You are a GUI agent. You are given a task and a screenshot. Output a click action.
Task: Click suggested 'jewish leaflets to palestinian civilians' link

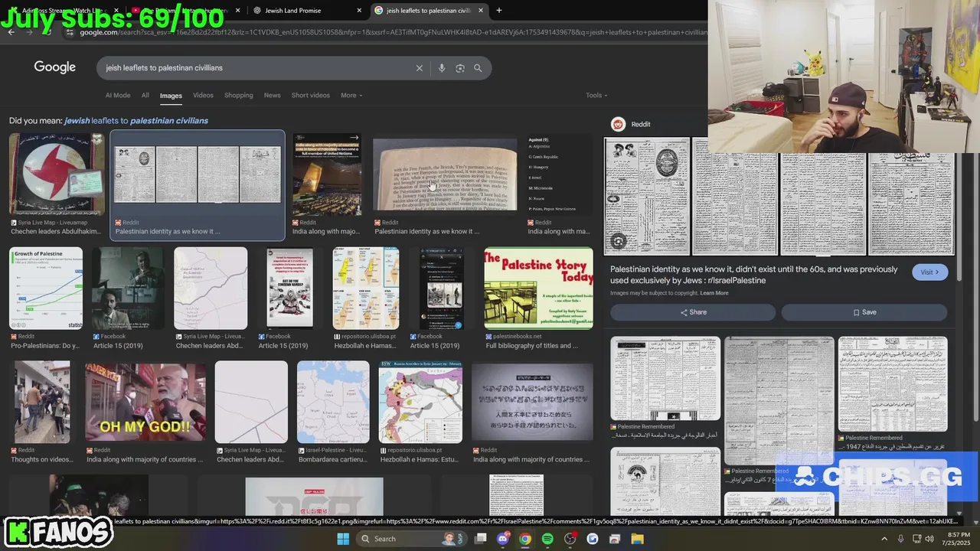[136, 121]
